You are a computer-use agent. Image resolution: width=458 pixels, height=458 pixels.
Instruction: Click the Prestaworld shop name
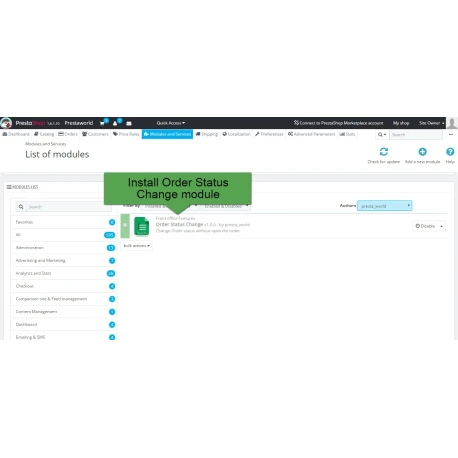(79, 123)
